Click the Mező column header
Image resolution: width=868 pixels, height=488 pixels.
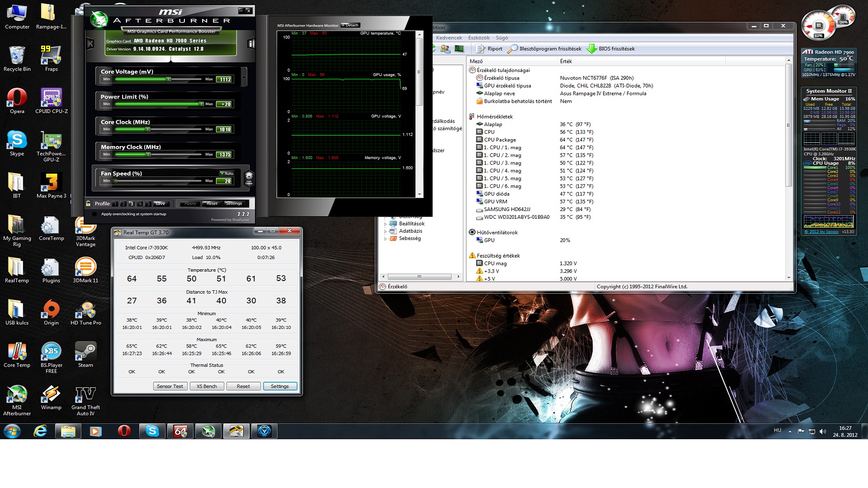tap(512, 61)
